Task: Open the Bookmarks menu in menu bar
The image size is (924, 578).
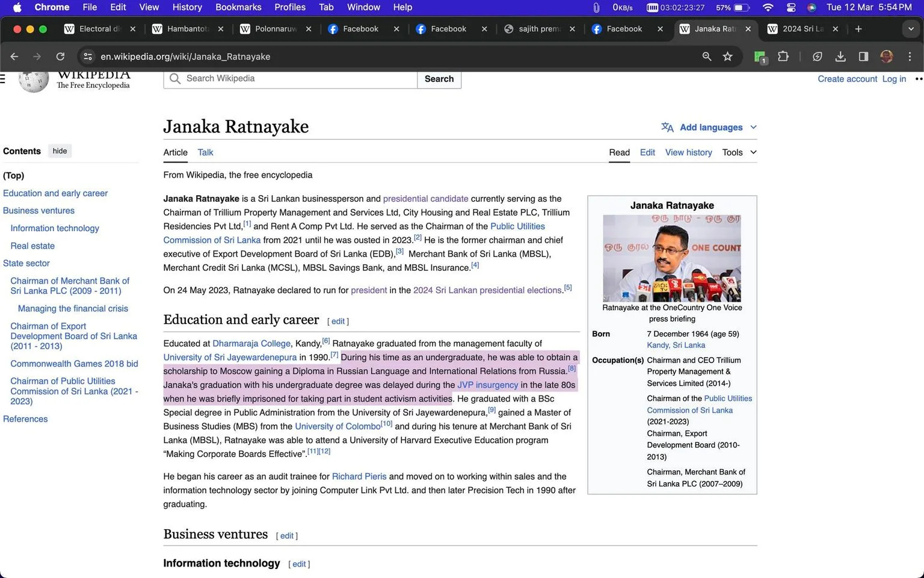Action: [238, 7]
